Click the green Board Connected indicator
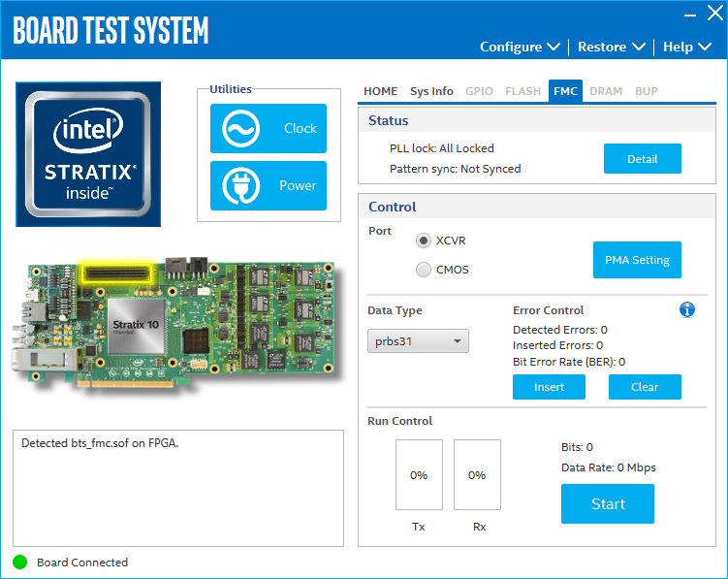This screenshot has width=728, height=579. tap(20, 562)
